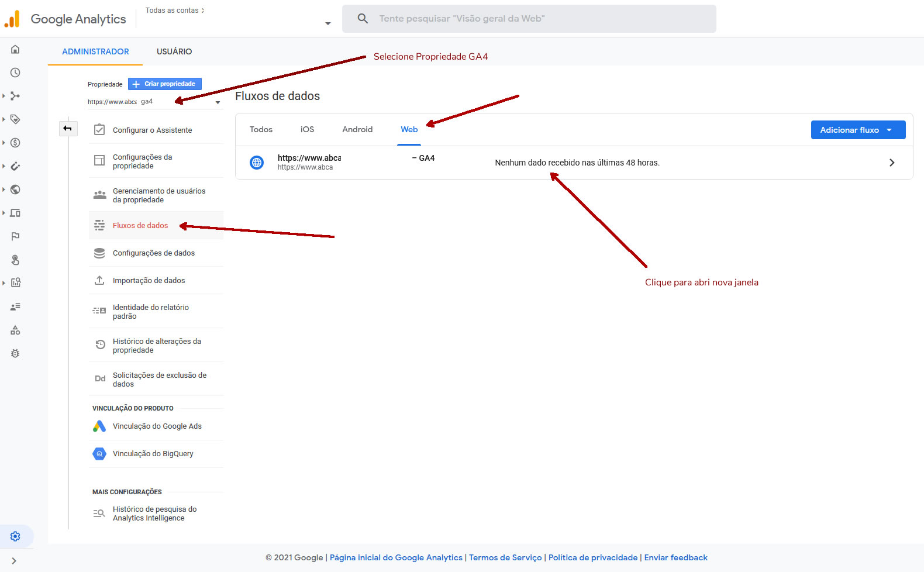Select the Todos streams tab
Screen dimensions: 924x572
click(x=261, y=129)
